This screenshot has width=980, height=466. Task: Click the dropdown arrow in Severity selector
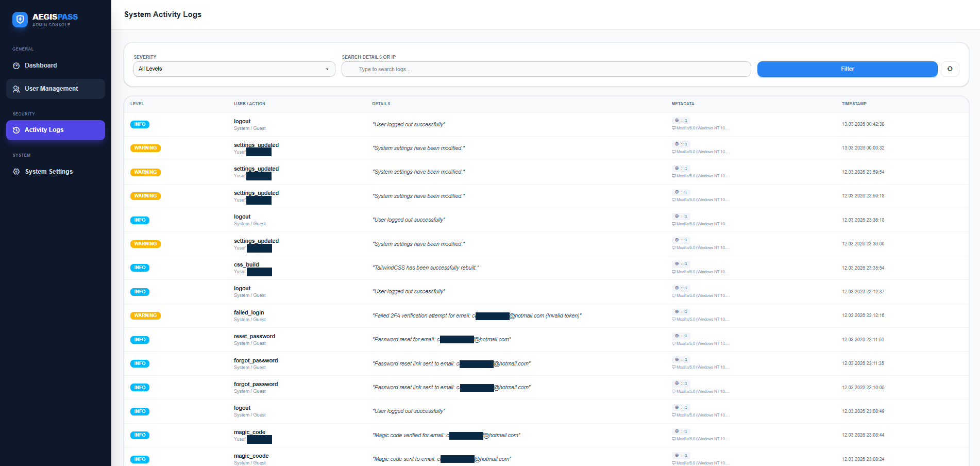coord(327,69)
